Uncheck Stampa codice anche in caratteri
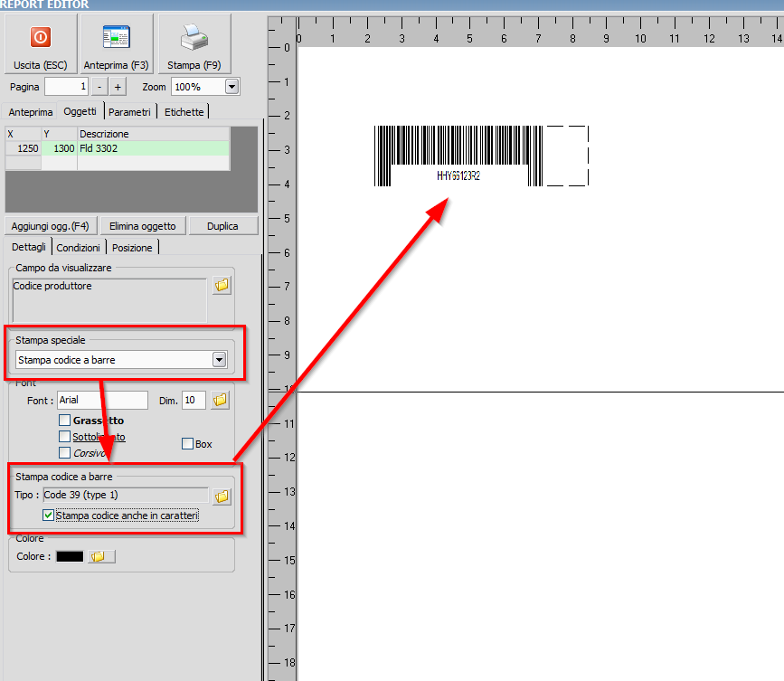Image resolution: width=784 pixels, height=681 pixels. (48, 515)
